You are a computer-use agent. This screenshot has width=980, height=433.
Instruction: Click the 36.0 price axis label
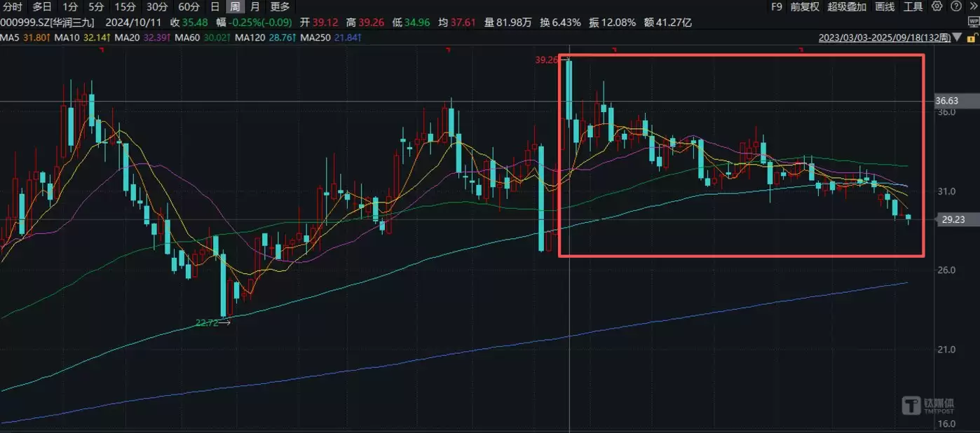[x=946, y=112]
